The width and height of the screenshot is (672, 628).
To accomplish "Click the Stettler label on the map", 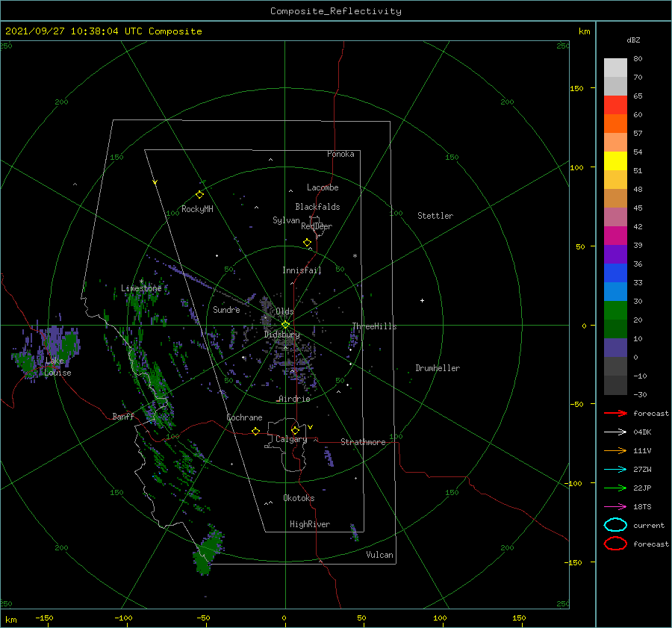I will tap(435, 216).
